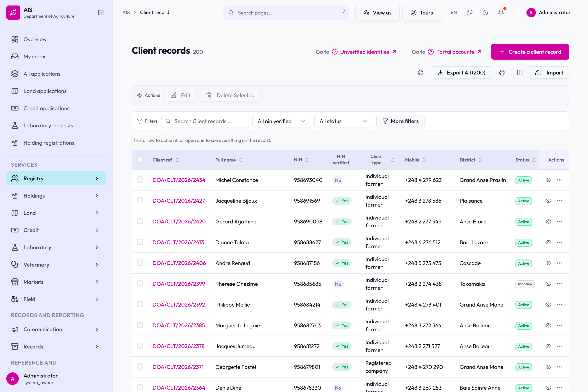Expand the Registry sidebar section
The width and height of the screenshot is (588, 392).
(x=56, y=178)
